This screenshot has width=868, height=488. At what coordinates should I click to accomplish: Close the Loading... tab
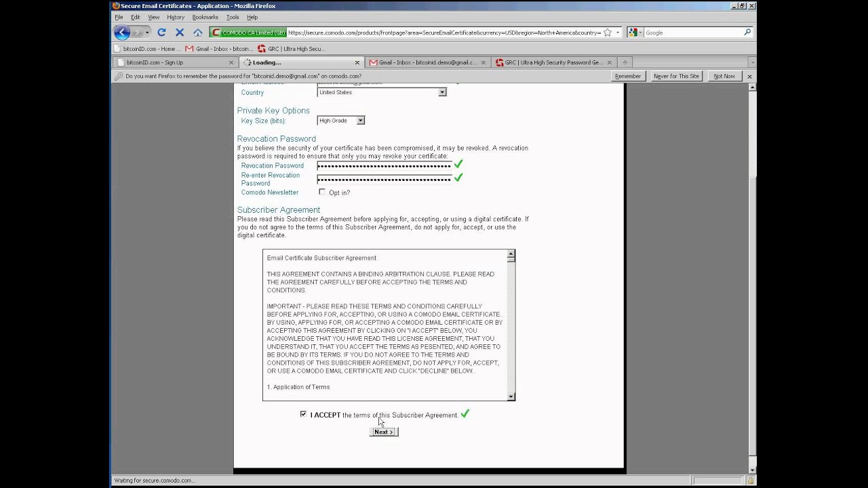[357, 62]
